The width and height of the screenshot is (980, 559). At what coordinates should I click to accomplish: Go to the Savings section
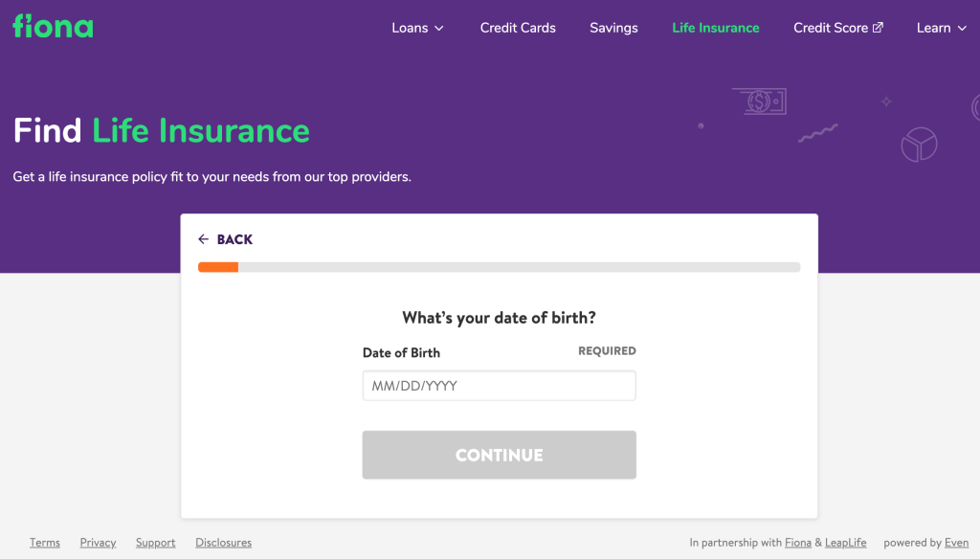click(613, 28)
